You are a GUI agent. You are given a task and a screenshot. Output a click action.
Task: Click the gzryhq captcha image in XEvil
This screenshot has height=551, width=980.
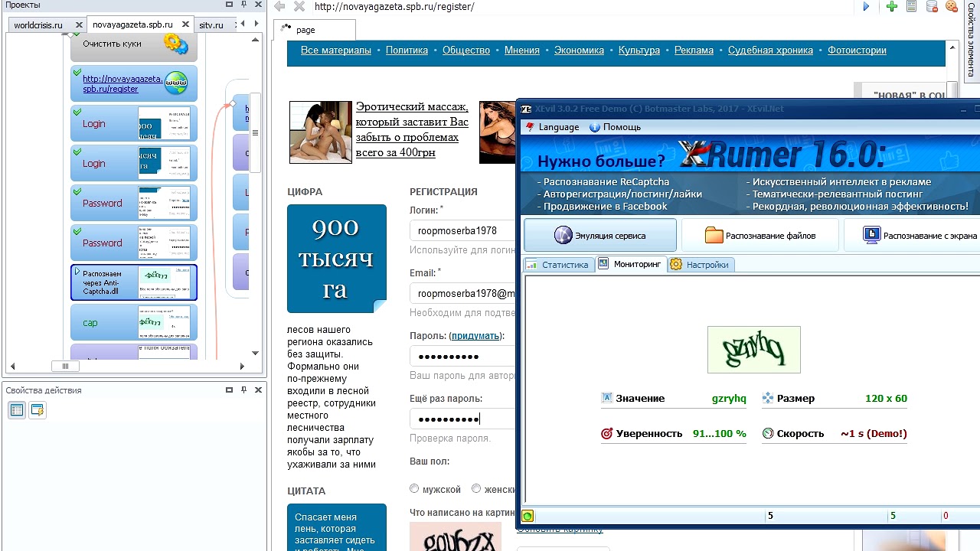[754, 350]
